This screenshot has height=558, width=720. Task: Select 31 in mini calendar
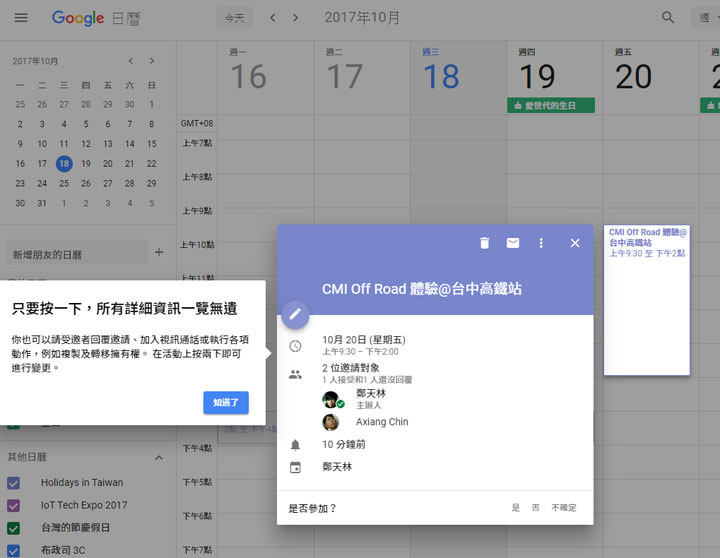(42, 203)
